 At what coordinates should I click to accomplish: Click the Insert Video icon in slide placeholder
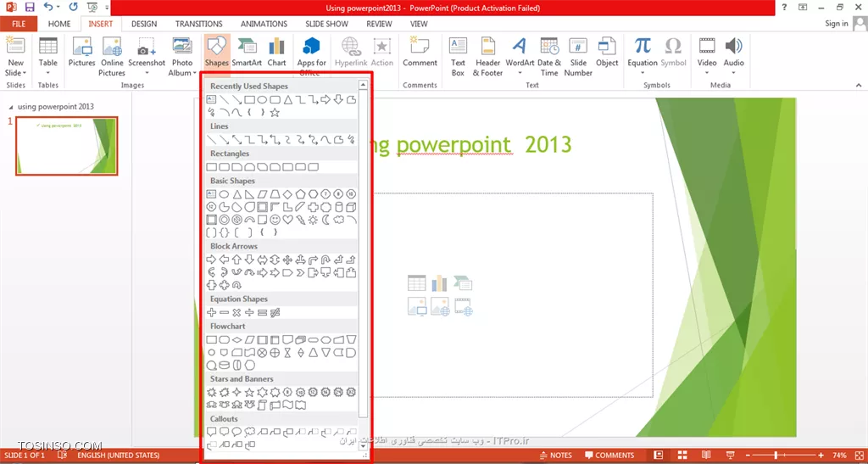(x=463, y=306)
